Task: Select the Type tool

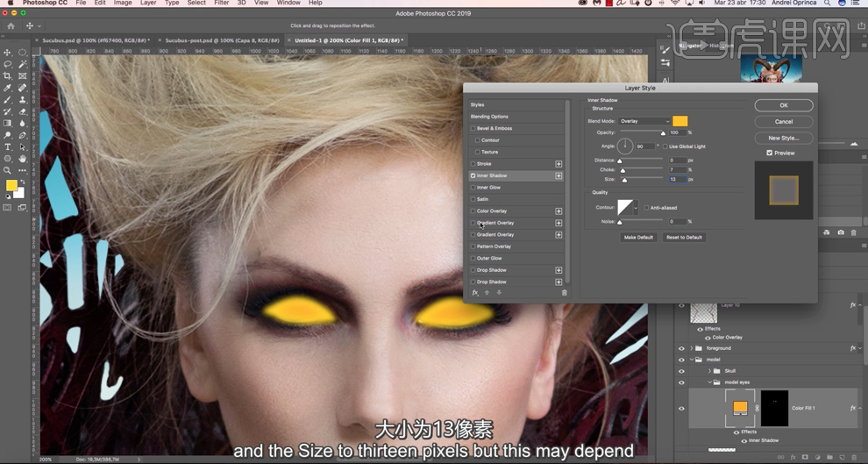Action: (x=8, y=147)
